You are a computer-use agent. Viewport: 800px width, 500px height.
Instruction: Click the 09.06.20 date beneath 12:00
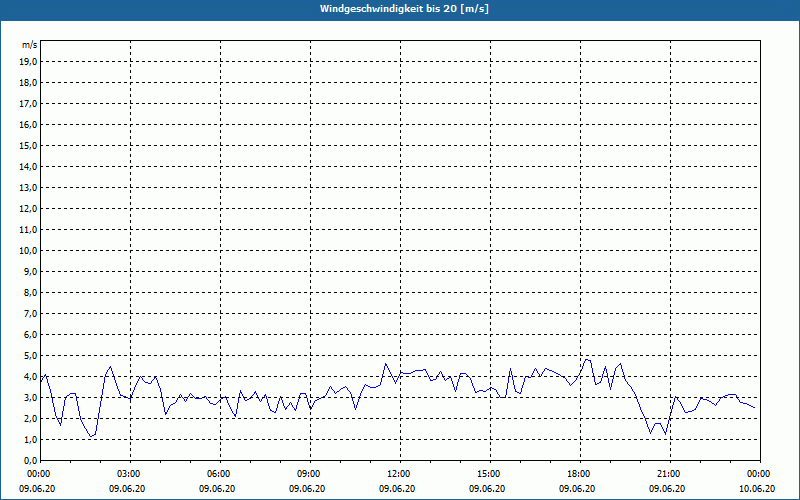coord(397,488)
